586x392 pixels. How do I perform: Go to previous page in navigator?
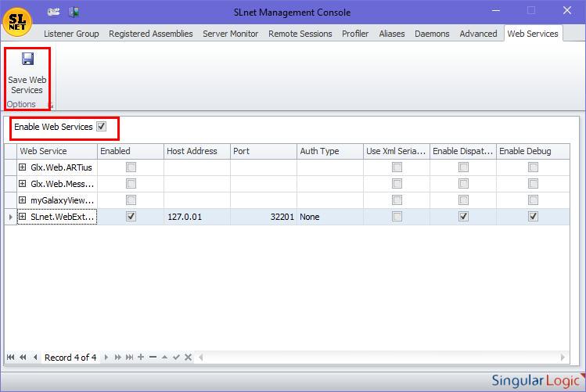[23, 358]
